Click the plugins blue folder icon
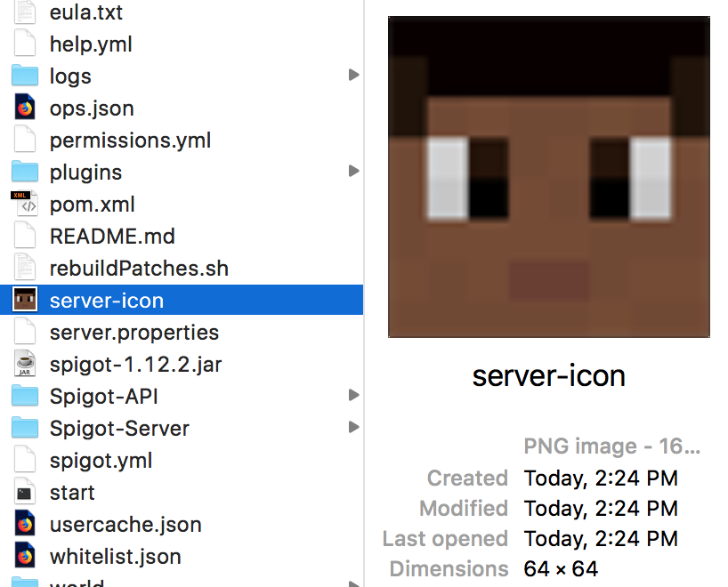The image size is (728, 587). click(24, 171)
